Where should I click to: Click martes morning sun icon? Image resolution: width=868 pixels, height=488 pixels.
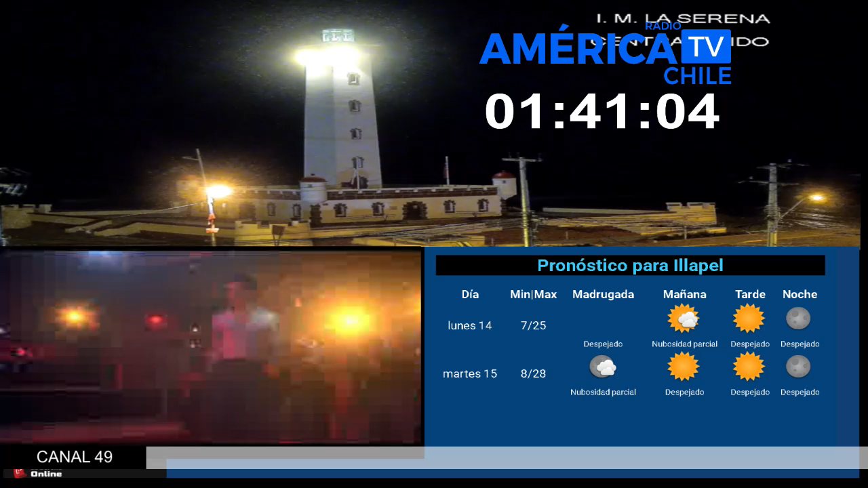[684, 367]
